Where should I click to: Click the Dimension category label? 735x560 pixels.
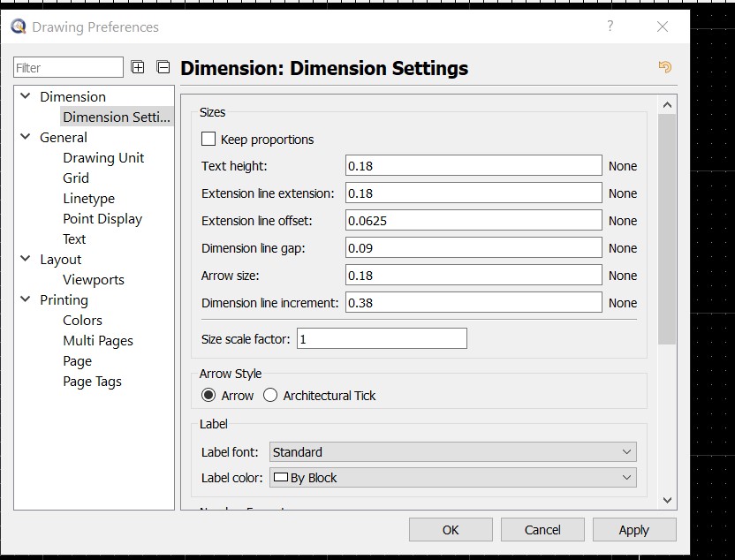(x=72, y=96)
